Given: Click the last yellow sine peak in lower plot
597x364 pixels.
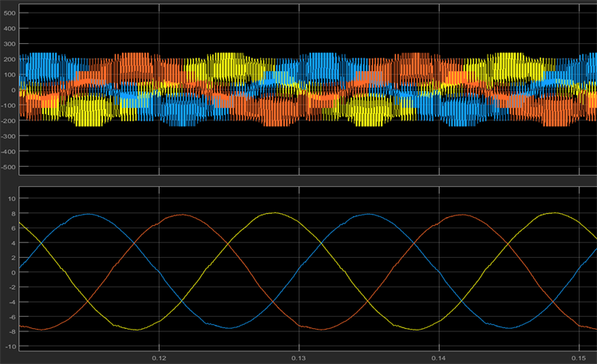Looking at the screenshot, I should [554, 212].
